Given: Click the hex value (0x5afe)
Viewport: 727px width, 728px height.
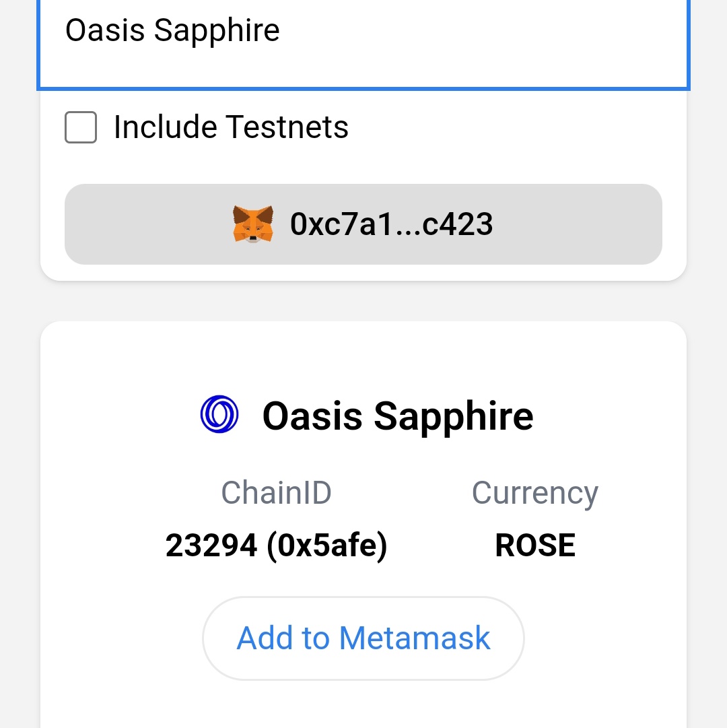Looking at the screenshot, I should (327, 545).
